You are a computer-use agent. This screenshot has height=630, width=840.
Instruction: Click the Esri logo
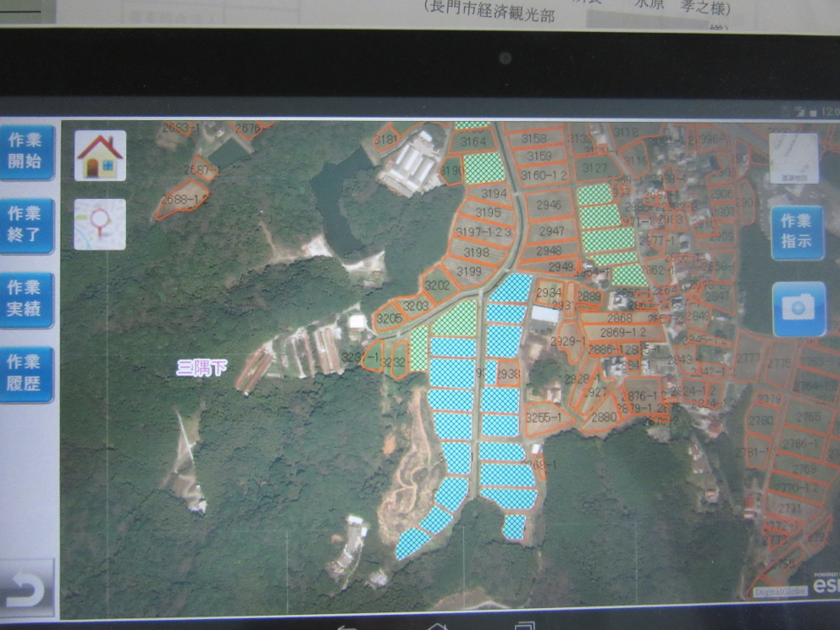[825, 585]
